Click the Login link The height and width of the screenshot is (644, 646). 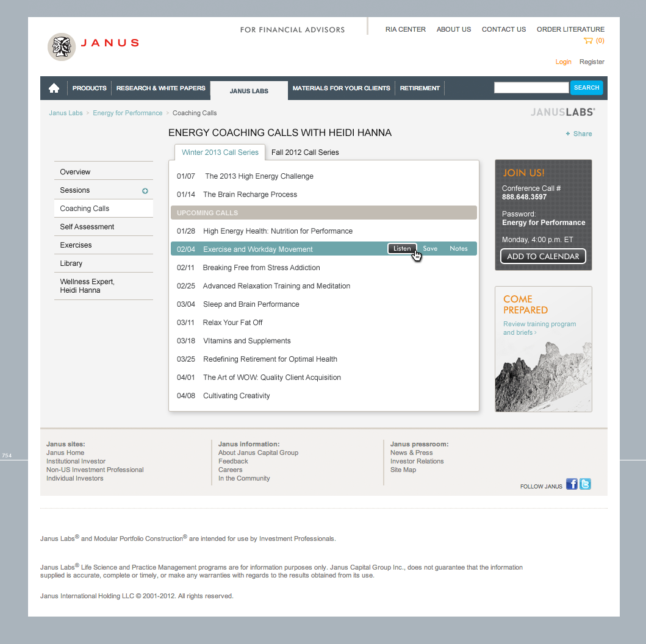[x=563, y=62]
